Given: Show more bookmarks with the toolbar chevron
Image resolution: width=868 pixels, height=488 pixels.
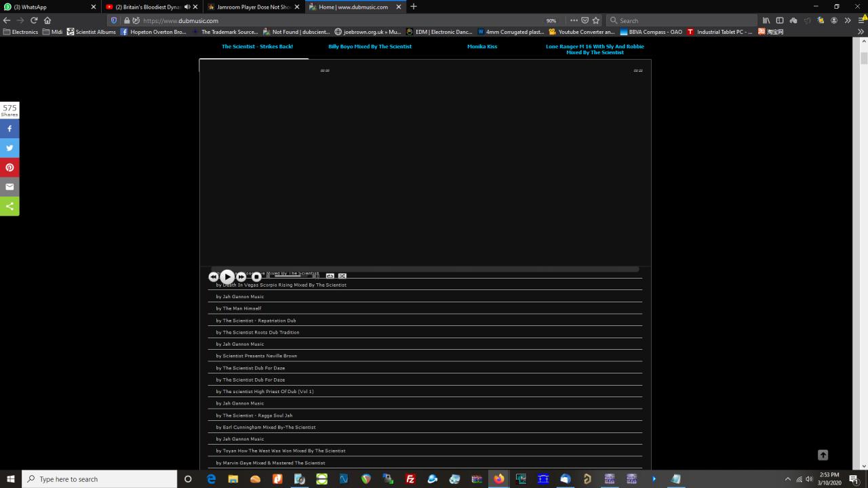Looking at the screenshot, I should tap(861, 32).
